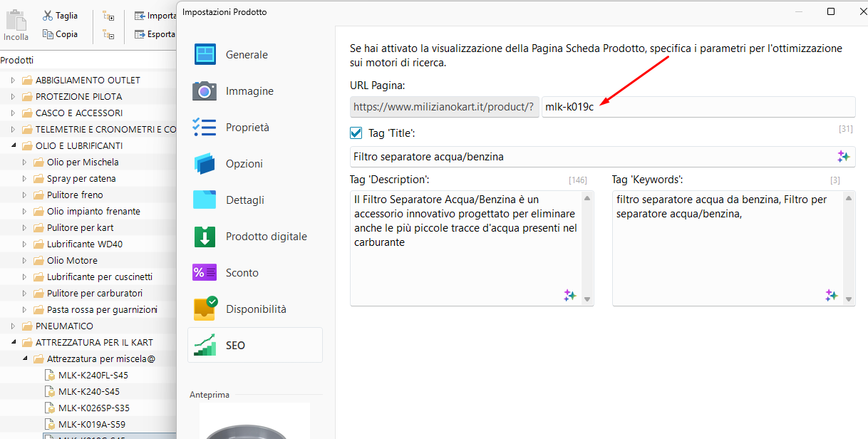The image size is (868, 439).
Task: Click the Taglia button
Action: click(60, 16)
